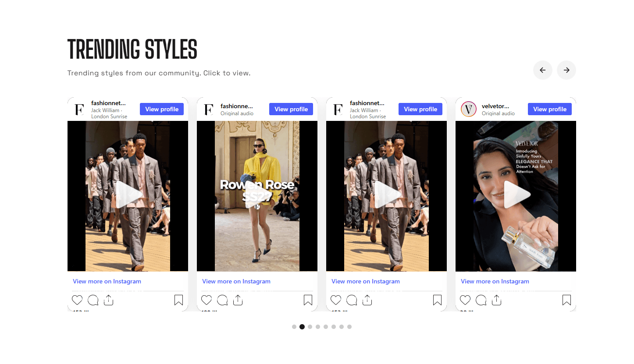This screenshot has height=364, width=634.
Task: Like the third card's runway post
Action: point(336,300)
